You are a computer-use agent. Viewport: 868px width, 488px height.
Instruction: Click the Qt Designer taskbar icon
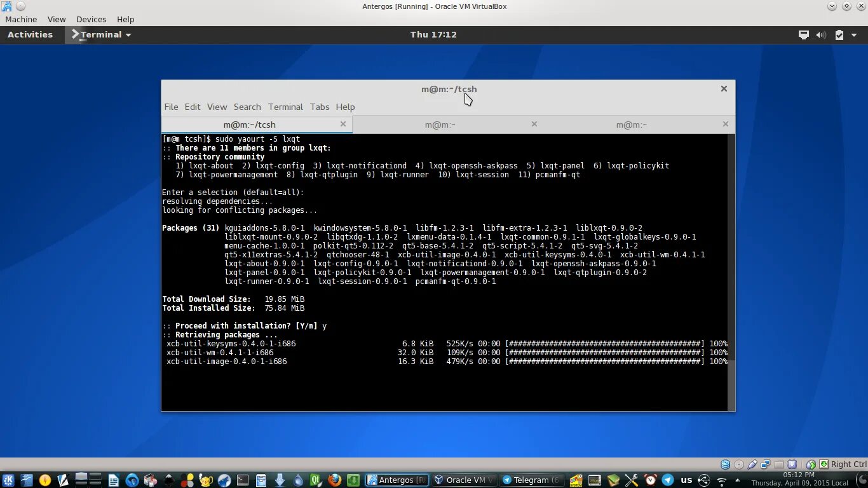(x=316, y=480)
